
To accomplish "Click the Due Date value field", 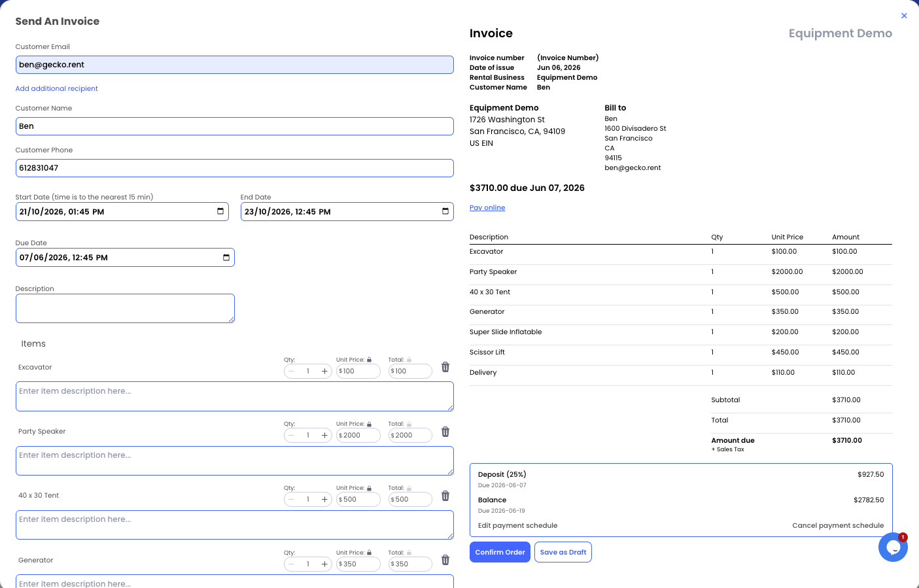I will 125,257.
